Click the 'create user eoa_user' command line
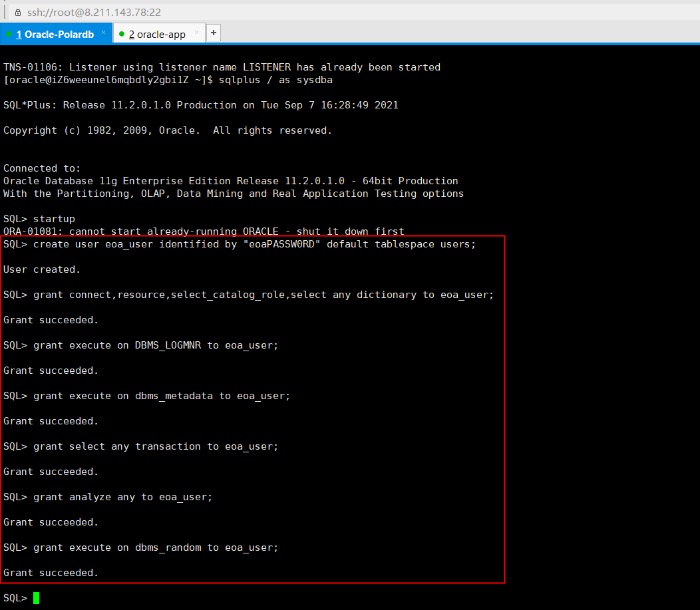This screenshot has height=610, width=700. tap(240, 245)
